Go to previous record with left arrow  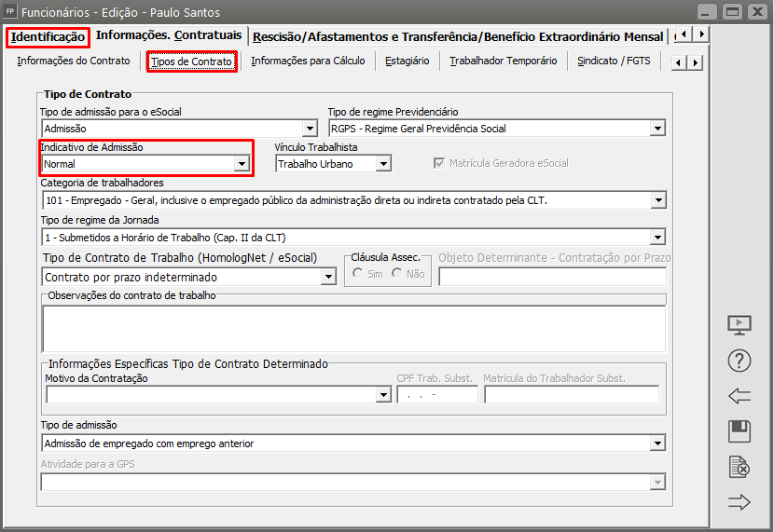739,395
